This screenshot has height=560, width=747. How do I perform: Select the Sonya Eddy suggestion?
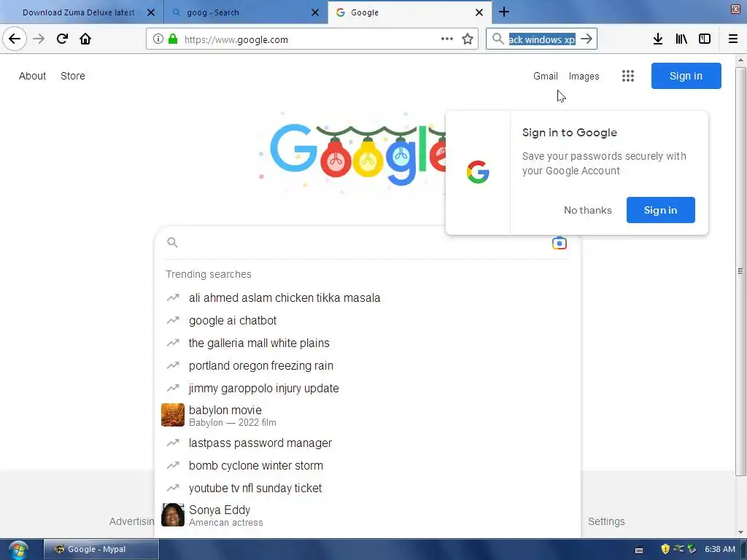(368, 516)
